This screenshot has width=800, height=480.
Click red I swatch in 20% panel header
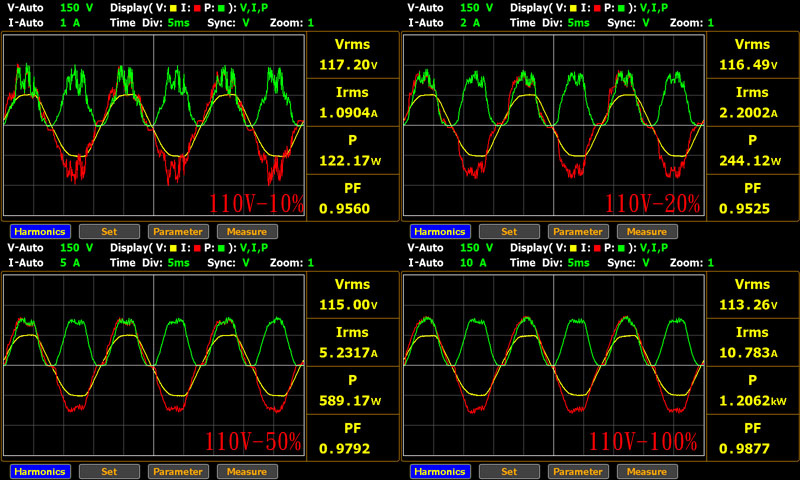597,8
